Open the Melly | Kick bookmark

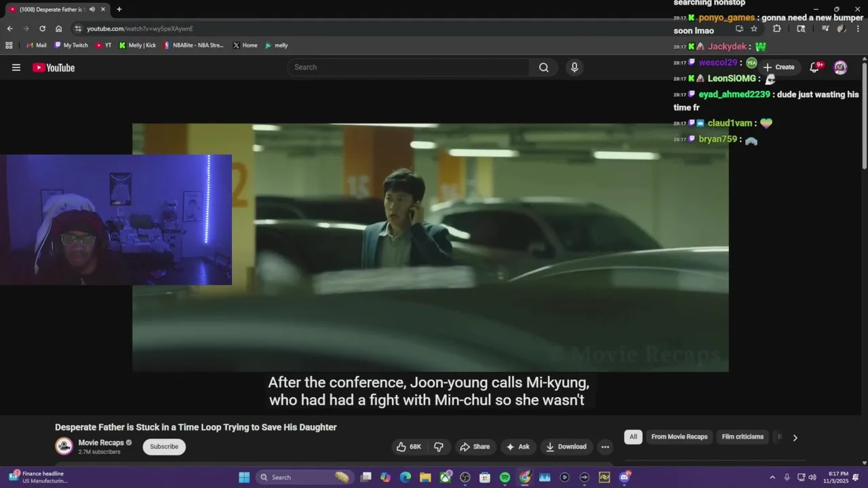tap(138, 45)
